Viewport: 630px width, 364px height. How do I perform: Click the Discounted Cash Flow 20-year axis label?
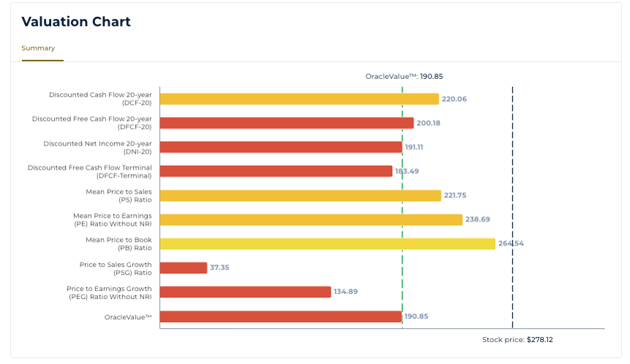click(100, 99)
